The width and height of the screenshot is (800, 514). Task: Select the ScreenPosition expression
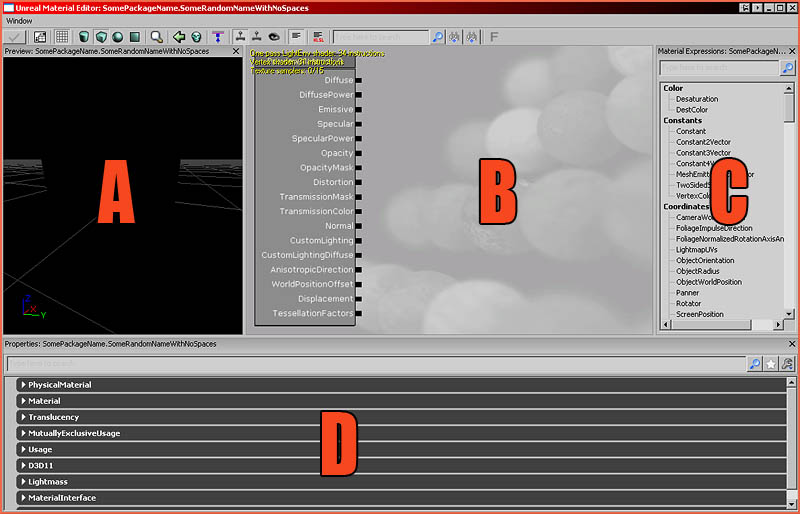coord(699,314)
